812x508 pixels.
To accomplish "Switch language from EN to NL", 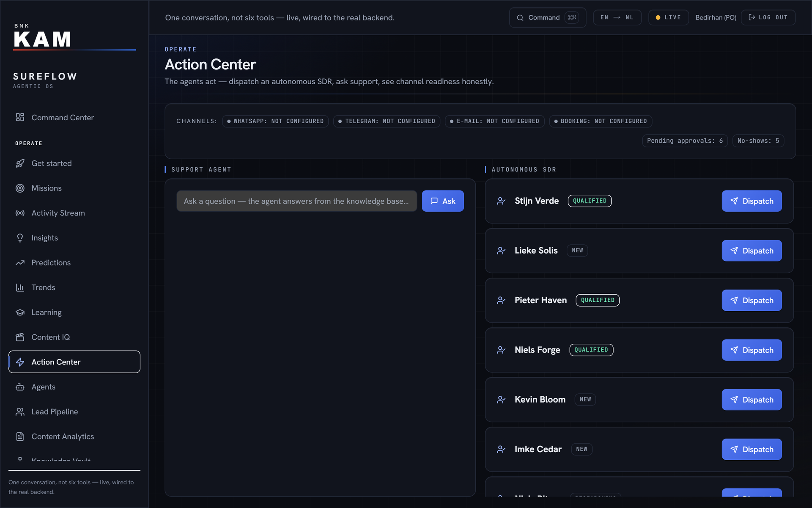I will [x=617, y=17].
